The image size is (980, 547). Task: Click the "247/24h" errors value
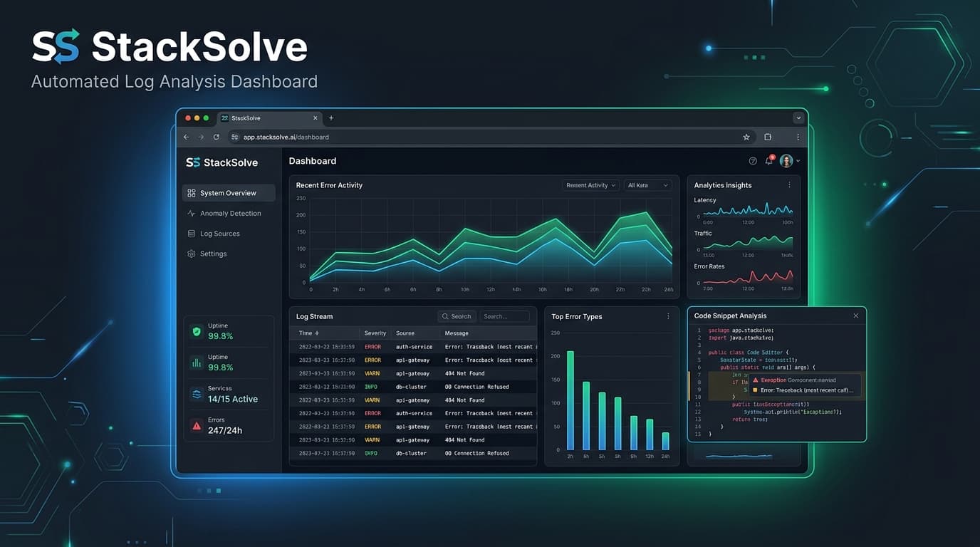225,430
